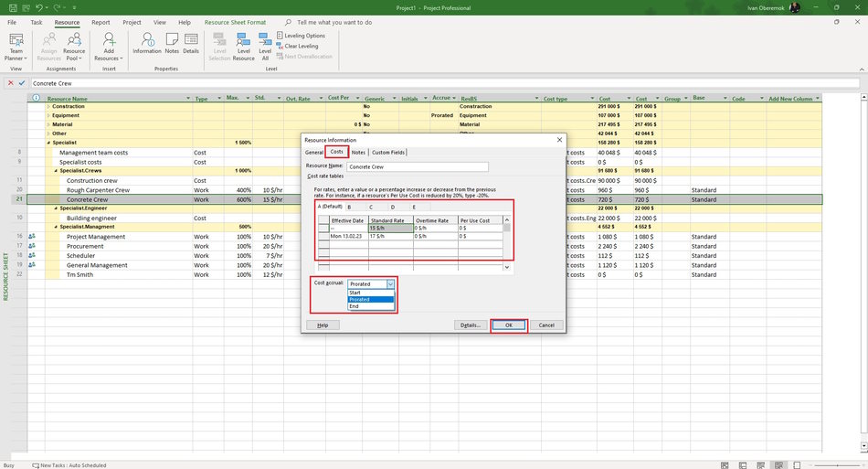Choose End in Cost accrual list
Viewport: 868px width, 469px height.
(370, 306)
